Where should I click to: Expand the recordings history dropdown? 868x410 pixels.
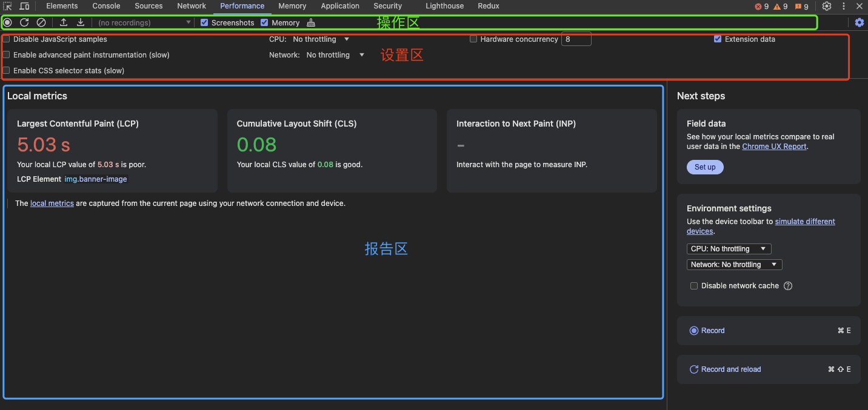[188, 22]
